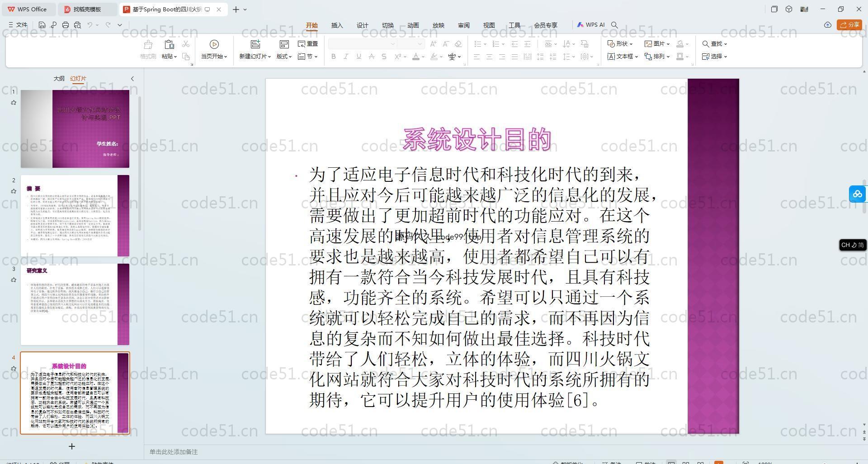Screen dimensions: 868x464
Task: Toggle Align Right paragraph alignment
Action: tap(502, 57)
